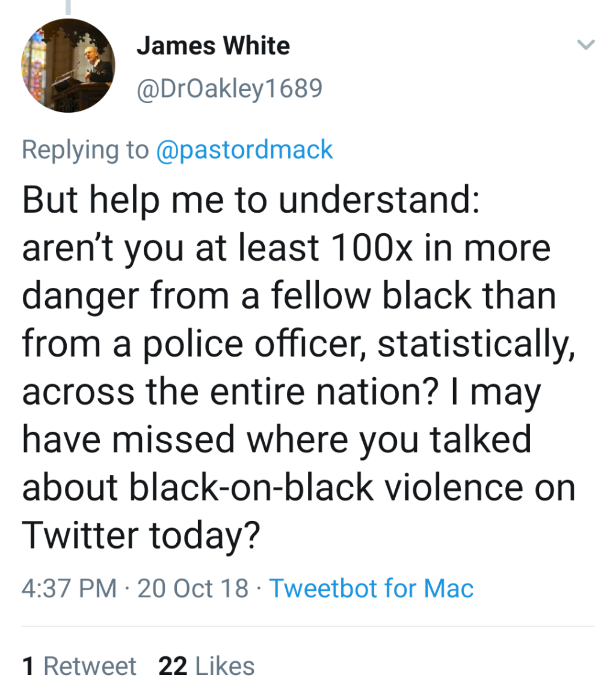Click the thread connector line above avatar

pos(68,7)
